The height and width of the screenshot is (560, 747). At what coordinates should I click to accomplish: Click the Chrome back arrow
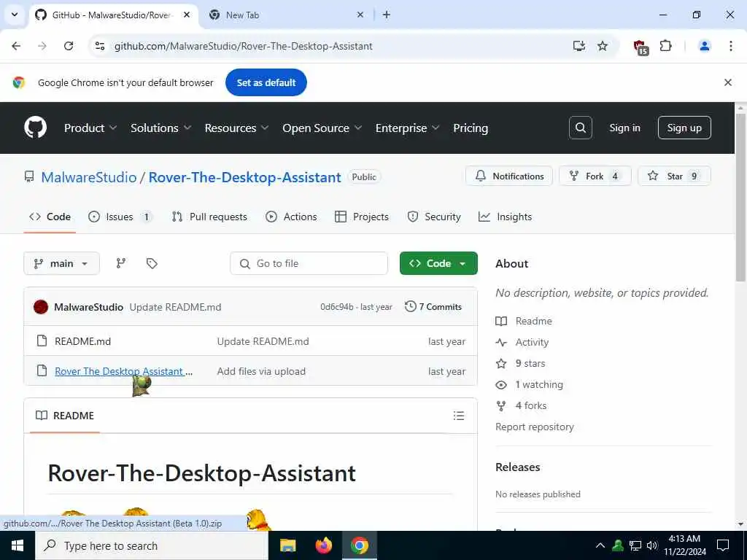tap(16, 46)
